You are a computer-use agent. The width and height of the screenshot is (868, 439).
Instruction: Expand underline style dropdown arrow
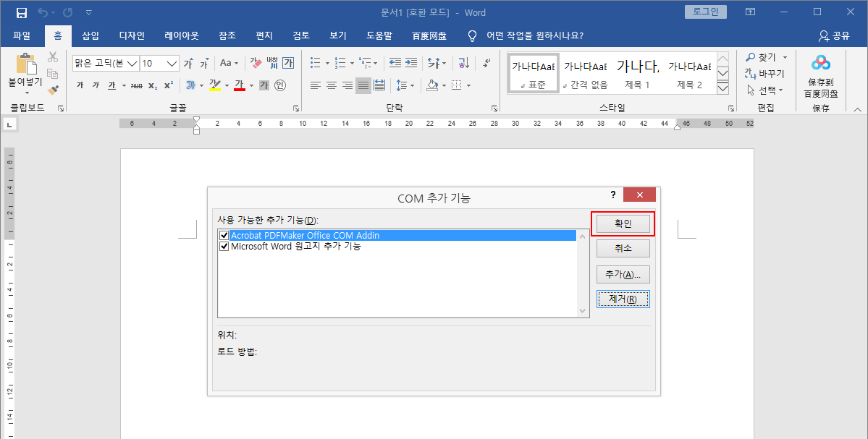[x=124, y=86]
